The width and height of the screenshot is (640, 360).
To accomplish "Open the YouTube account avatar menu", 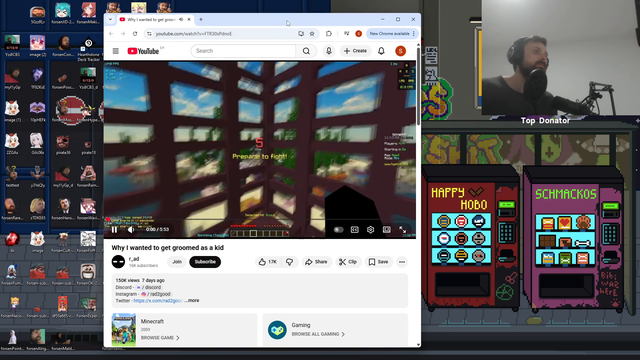I will [400, 51].
